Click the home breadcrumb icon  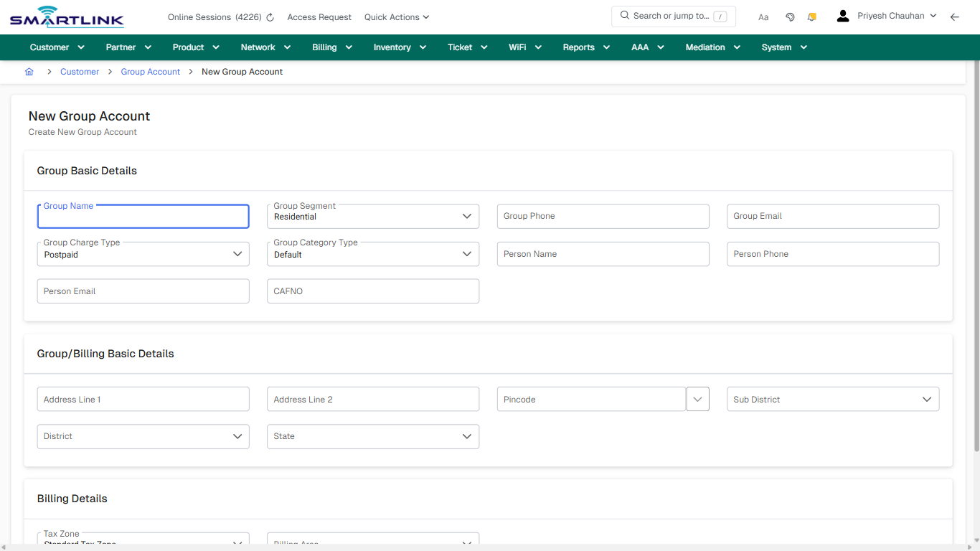pos(29,71)
